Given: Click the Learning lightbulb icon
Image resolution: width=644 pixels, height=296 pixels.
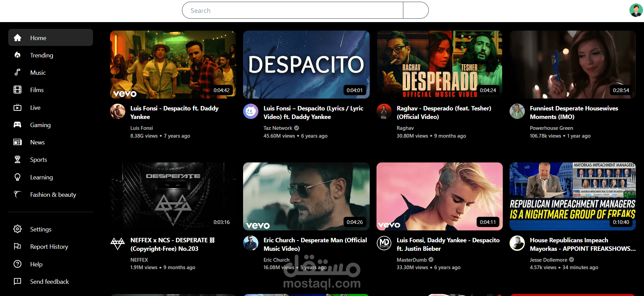Looking at the screenshot, I should [17, 177].
